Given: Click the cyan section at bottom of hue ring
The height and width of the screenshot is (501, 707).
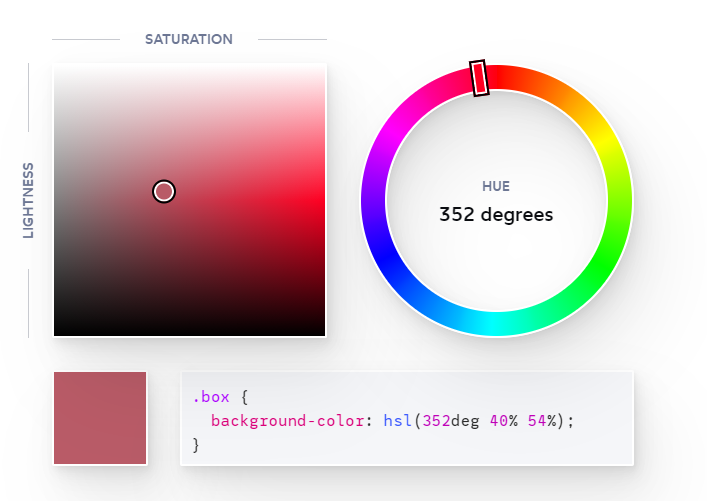Looking at the screenshot, I should click(x=496, y=324).
